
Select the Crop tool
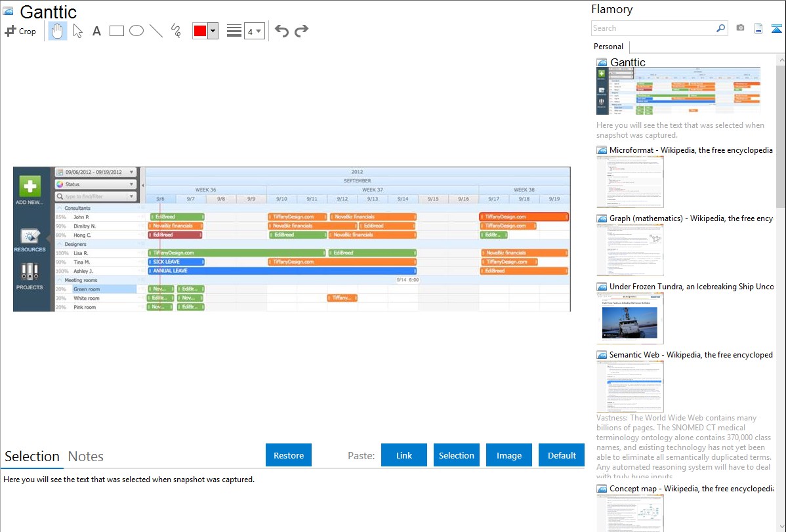pos(20,31)
